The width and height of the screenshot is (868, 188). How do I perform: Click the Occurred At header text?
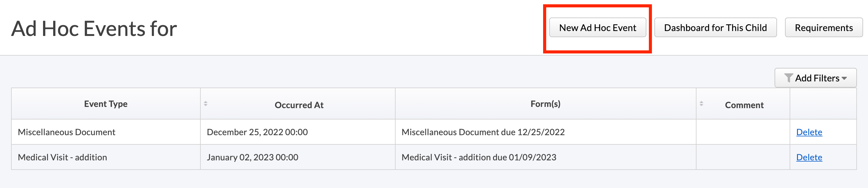pyautogui.click(x=299, y=105)
